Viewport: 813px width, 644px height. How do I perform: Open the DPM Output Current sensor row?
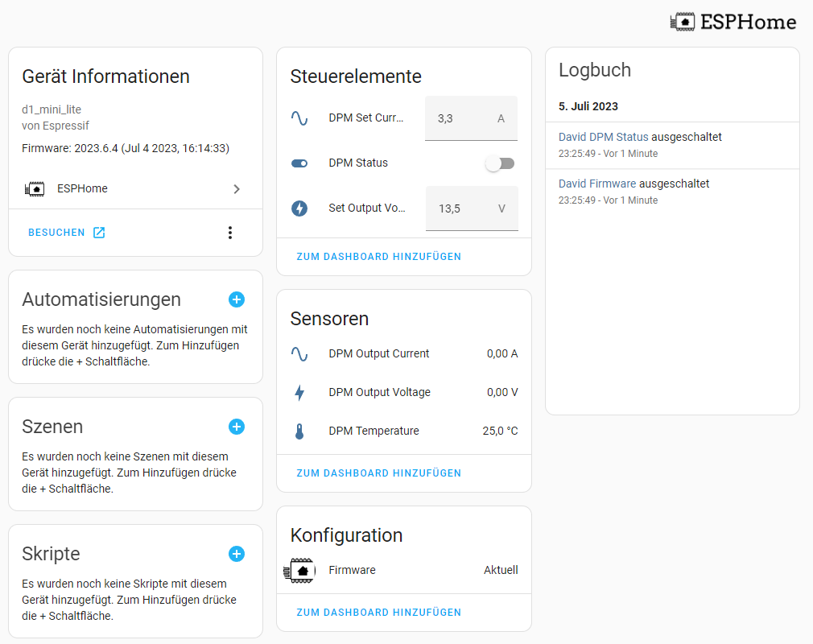pos(404,353)
